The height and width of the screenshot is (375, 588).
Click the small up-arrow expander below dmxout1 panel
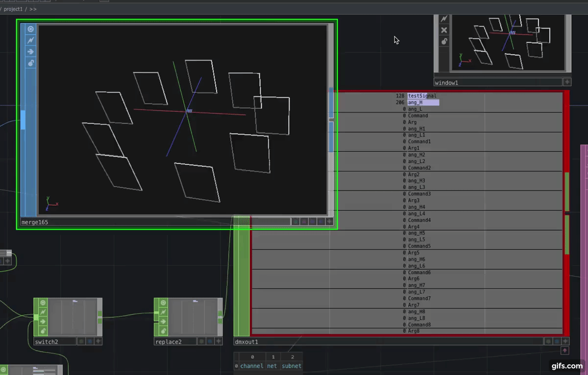(x=565, y=351)
